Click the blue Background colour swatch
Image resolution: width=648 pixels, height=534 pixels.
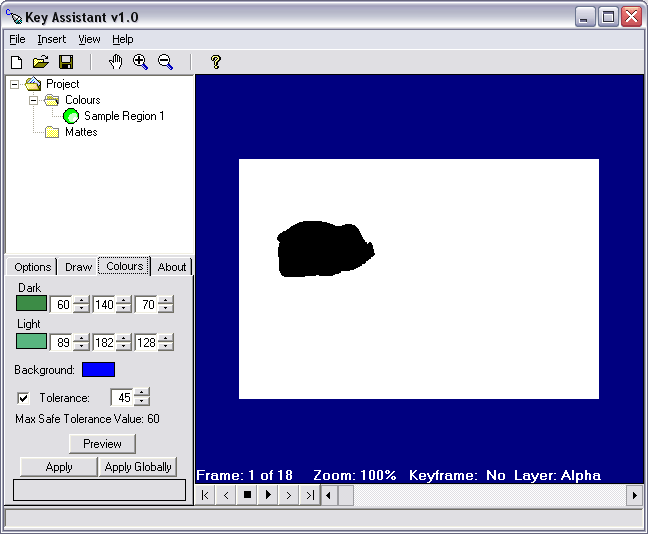[98, 370]
